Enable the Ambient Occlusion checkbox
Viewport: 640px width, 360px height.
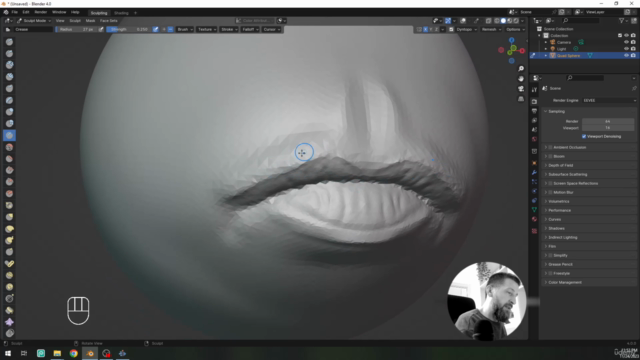(x=550, y=147)
